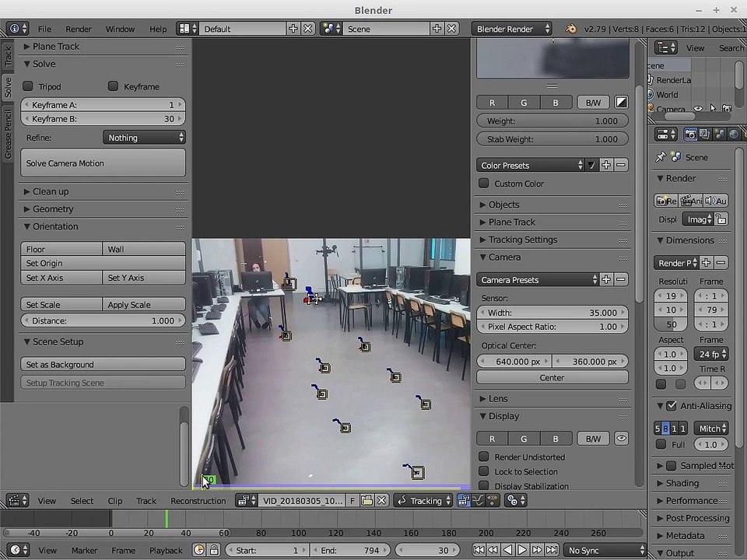Open the Playback menu in the timeline

tap(166, 550)
